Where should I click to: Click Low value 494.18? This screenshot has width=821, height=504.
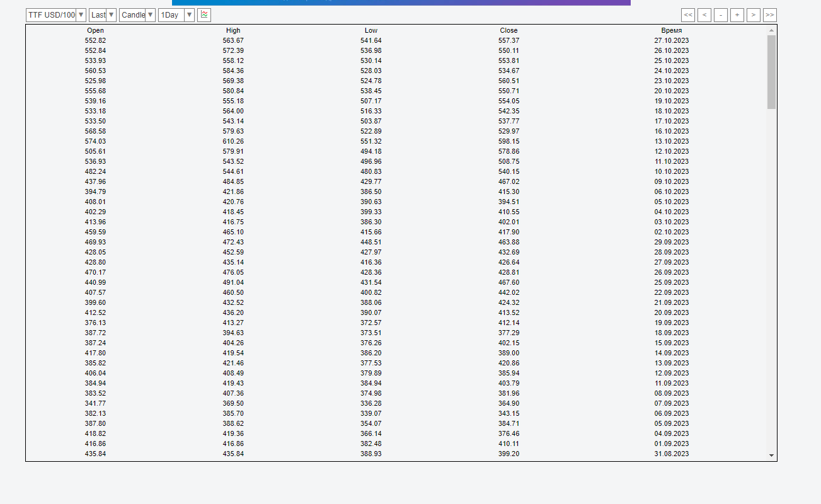(x=371, y=151)
